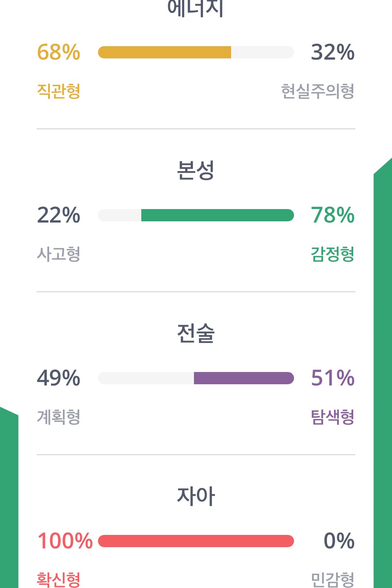The image size is (392, 588).
Task: Click the 51% percentage value
Action: (x=332, y=378)
